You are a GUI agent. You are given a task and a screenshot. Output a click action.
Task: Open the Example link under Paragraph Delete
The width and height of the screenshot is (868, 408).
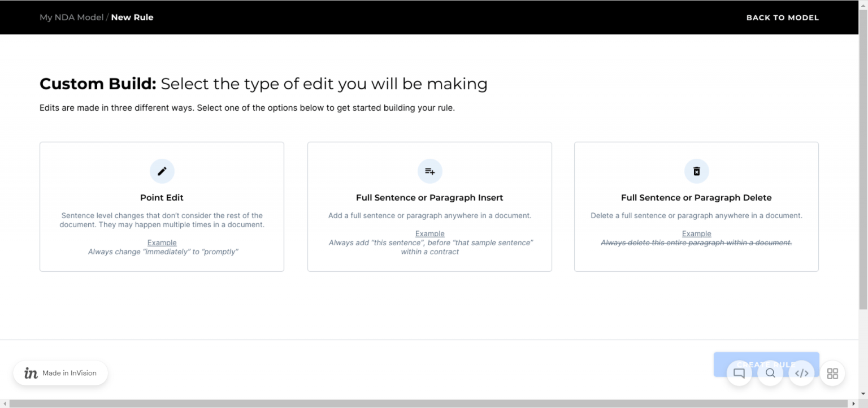coord(696,233)
